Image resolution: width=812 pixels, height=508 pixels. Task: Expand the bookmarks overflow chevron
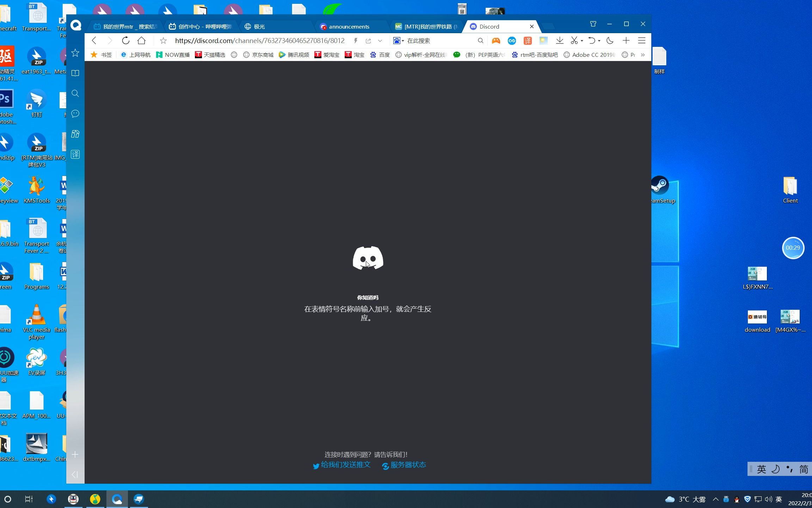[x=642, y=55]
